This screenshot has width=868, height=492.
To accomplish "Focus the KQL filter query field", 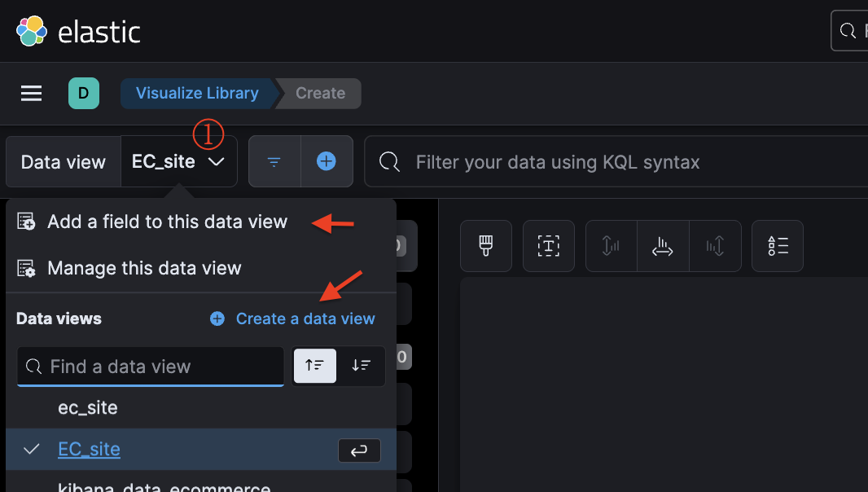I will tap(616, 162).
